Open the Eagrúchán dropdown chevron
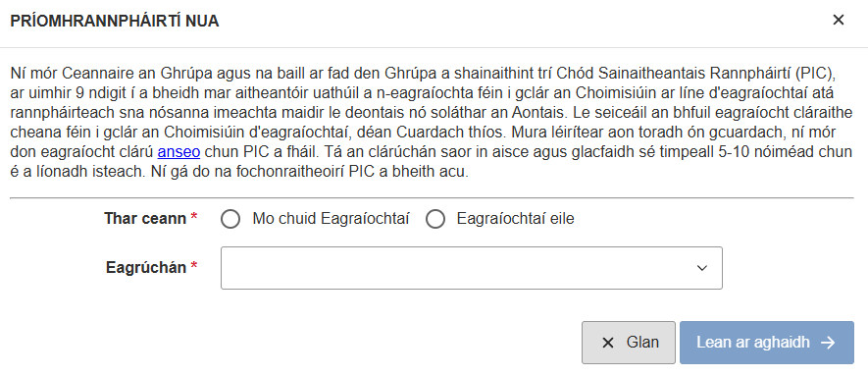868x376 pixels. (702, 268)
